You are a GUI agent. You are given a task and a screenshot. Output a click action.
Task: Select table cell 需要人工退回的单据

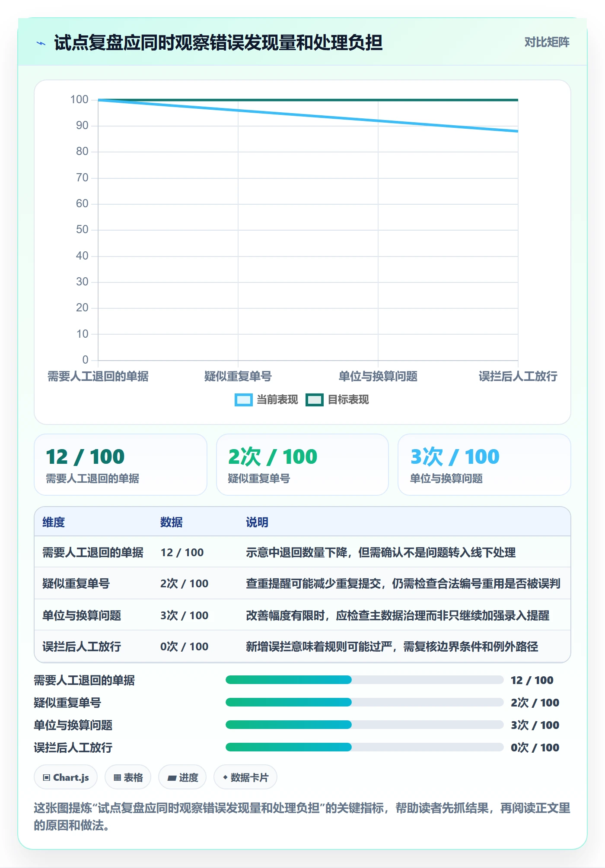[93, 552]
